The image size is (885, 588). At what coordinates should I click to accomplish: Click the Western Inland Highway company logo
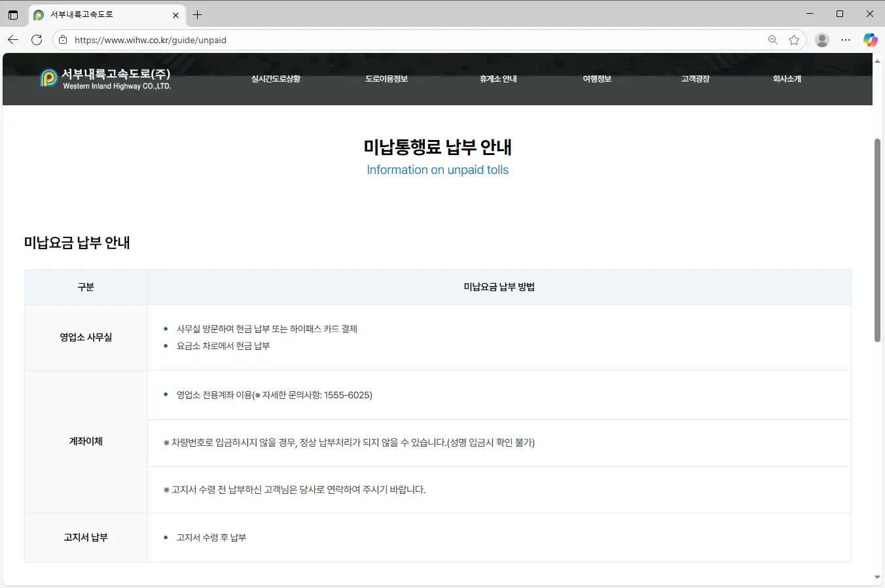click(105, 78)
